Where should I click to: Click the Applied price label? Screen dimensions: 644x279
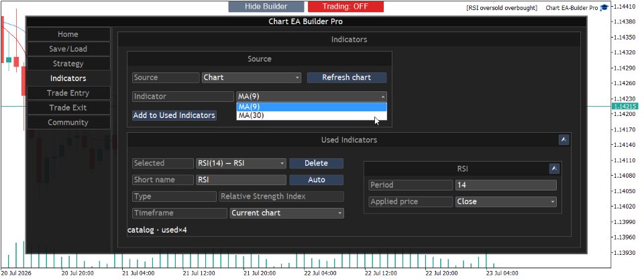[x=411, y=202]
